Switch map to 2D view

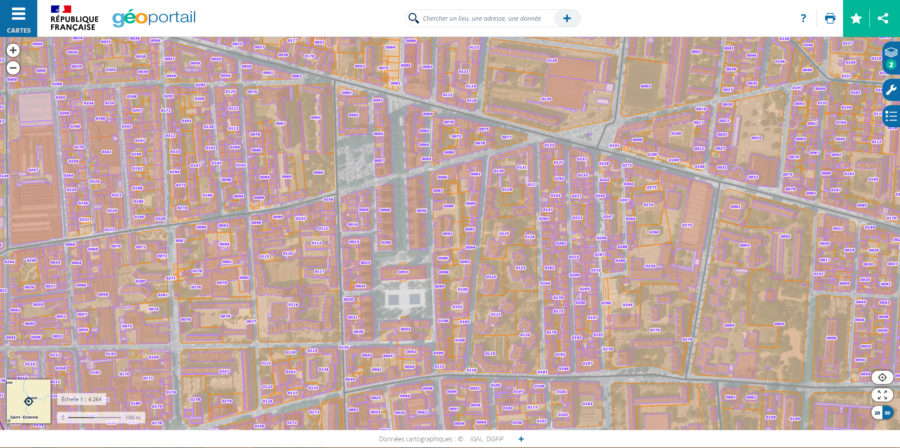pyautogui.click(x=877, y=413)
